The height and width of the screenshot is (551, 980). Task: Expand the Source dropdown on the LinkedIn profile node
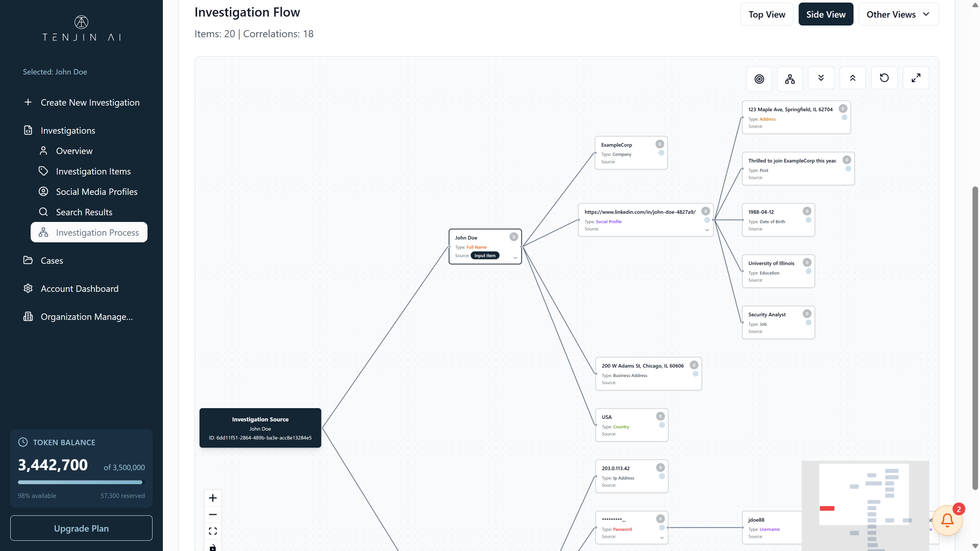click(706, 230)
